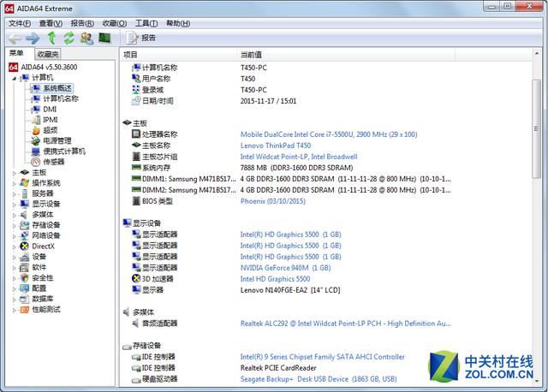Expand the 多媒体 tree node
548x392 pixels.
click(x=15, y=215)
